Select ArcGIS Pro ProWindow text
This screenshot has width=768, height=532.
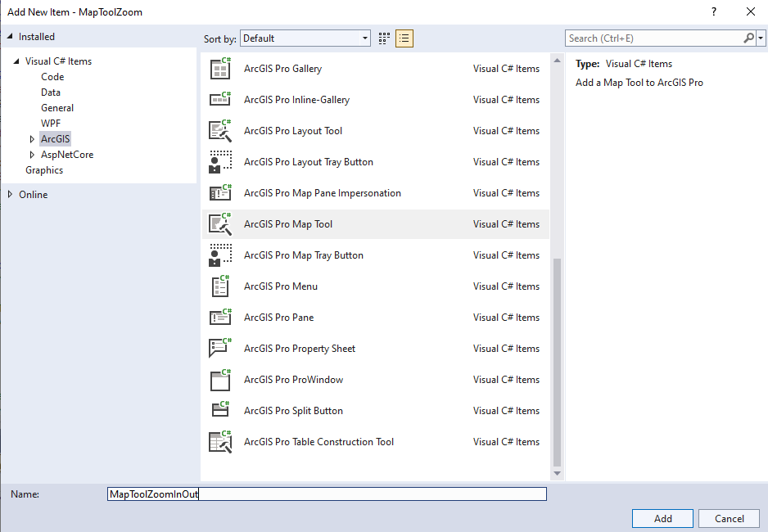(x=293, y=380)
